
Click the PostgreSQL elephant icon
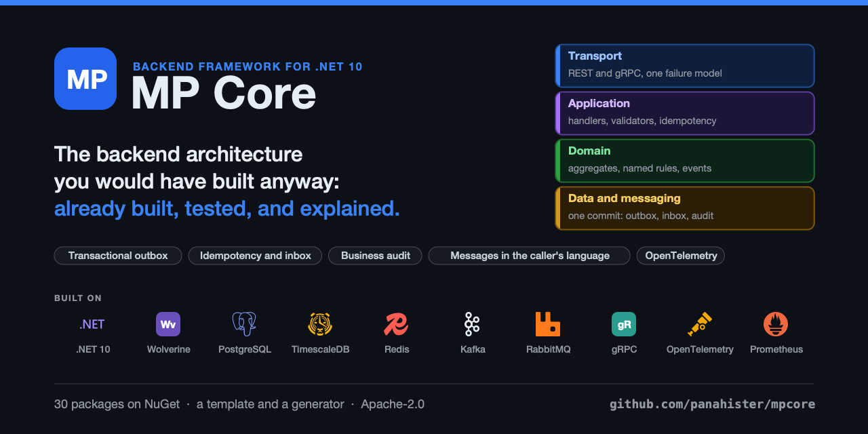pyautogui.click(x=244, y=324)
